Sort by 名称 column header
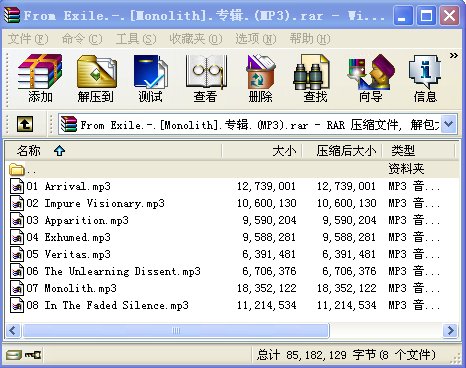This screenshot has width=466, height=368. click(113, 151)
